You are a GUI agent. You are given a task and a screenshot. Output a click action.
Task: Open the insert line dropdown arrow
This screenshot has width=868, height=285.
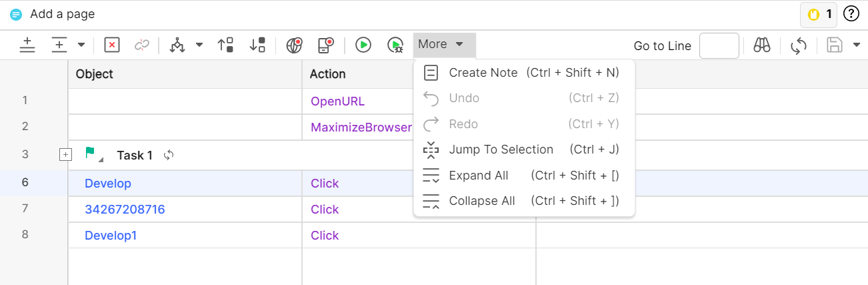point(81,45)
